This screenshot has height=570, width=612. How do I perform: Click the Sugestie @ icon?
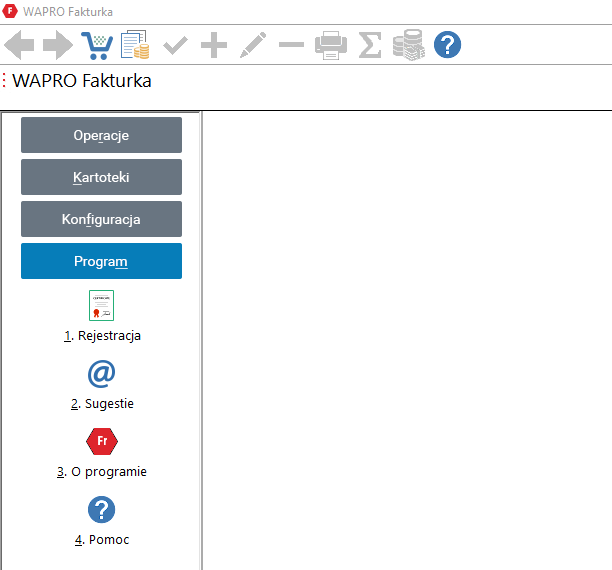coord(101,374)
